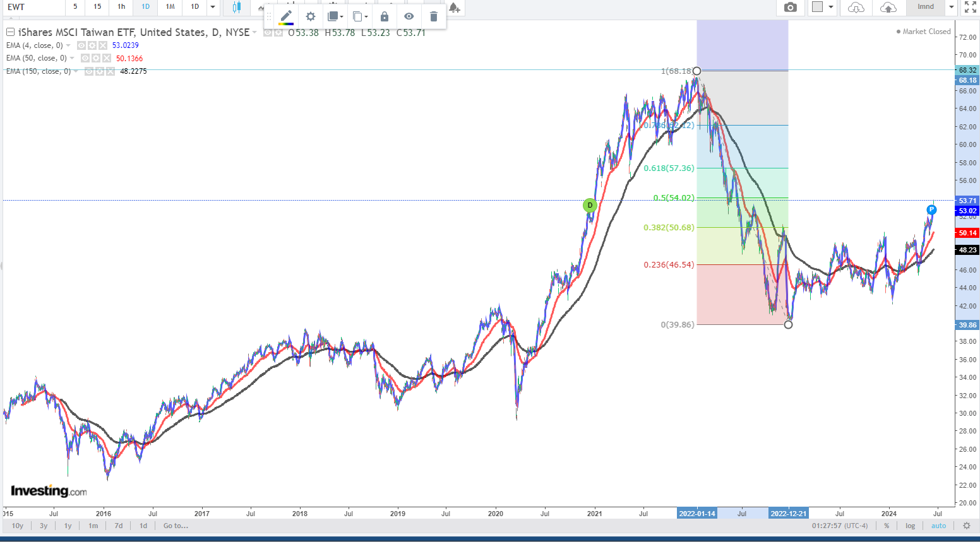Click Fibonacci 0.382(50.68) level label
The width and height of the screenshot is (980, 542).
(x=669, y=227)
